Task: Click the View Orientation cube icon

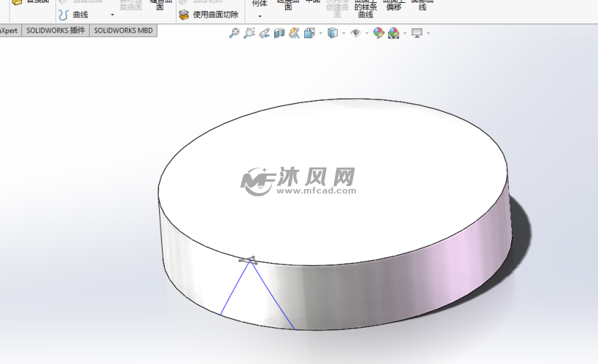Action: pyautogui.click(x=309, y=34)
